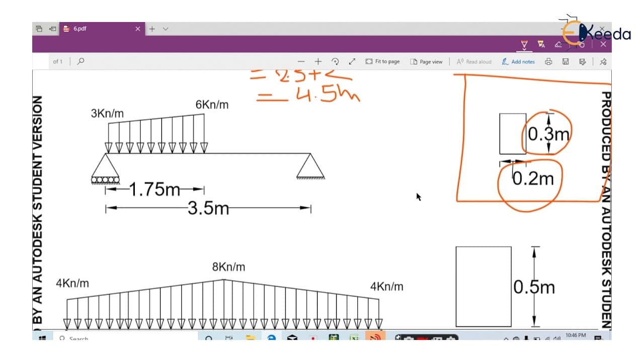
Task: Enter full screen with expand arrows
Action: pyautogui.click(x=352, y=61)
